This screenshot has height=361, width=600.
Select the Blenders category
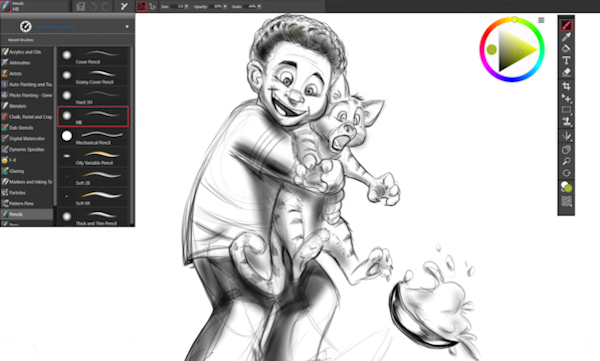(x=27, y=106)
